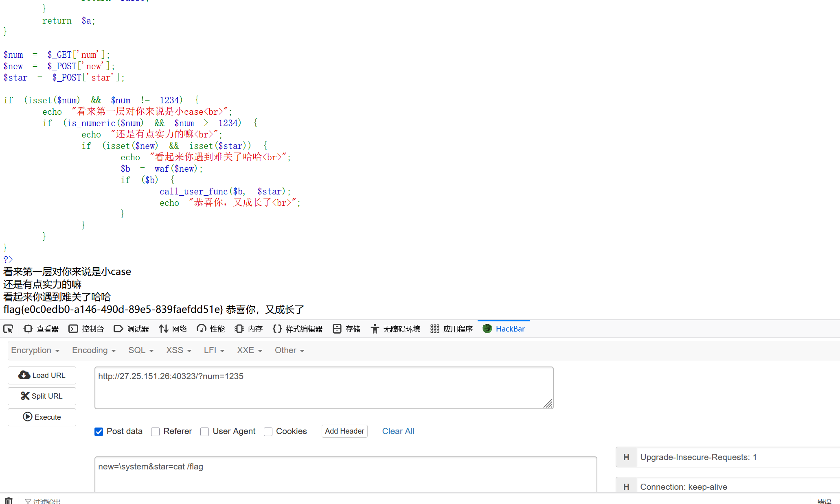Viewport: 840px width, 504px height.
Task: Click the trash icon to clear output
Action: click(9, 500)
